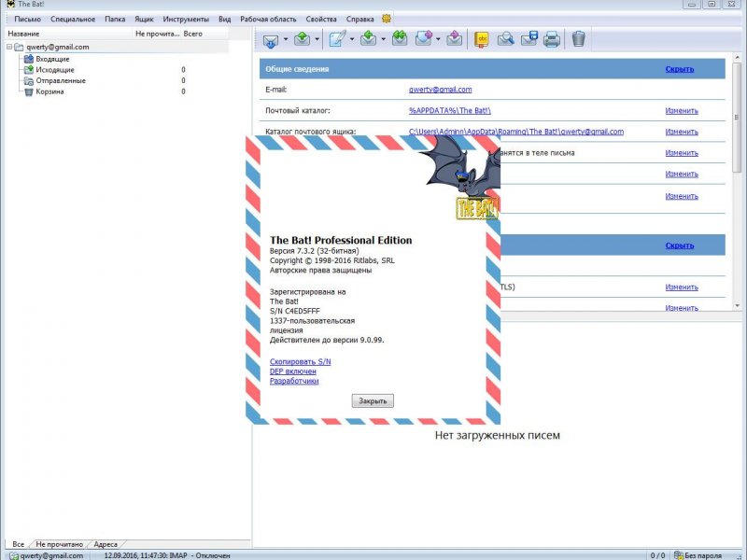This screenshot has width=747, height=560.
Task: Open the address book toolbar icon
Action: [482, 39]
